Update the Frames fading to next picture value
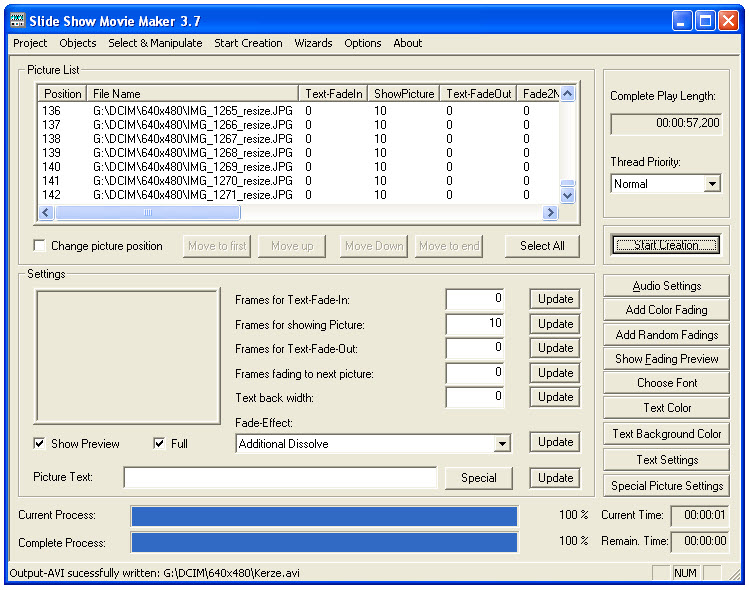This screenshot has height=590, width=749. (555, 373)
